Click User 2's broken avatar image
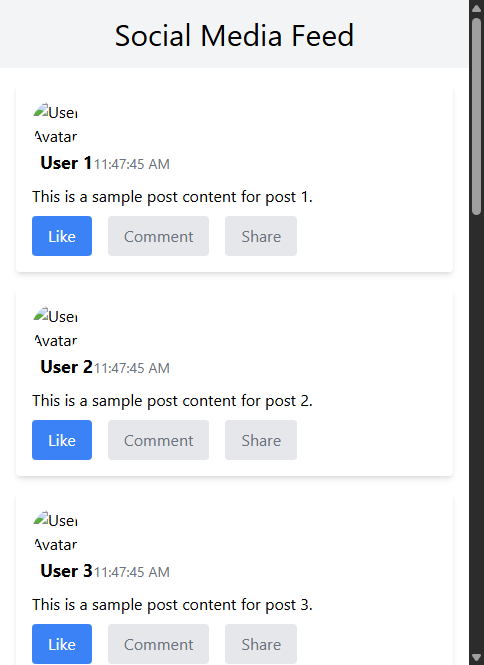This screenshot has height=665, width=484. tap(56, 328)
